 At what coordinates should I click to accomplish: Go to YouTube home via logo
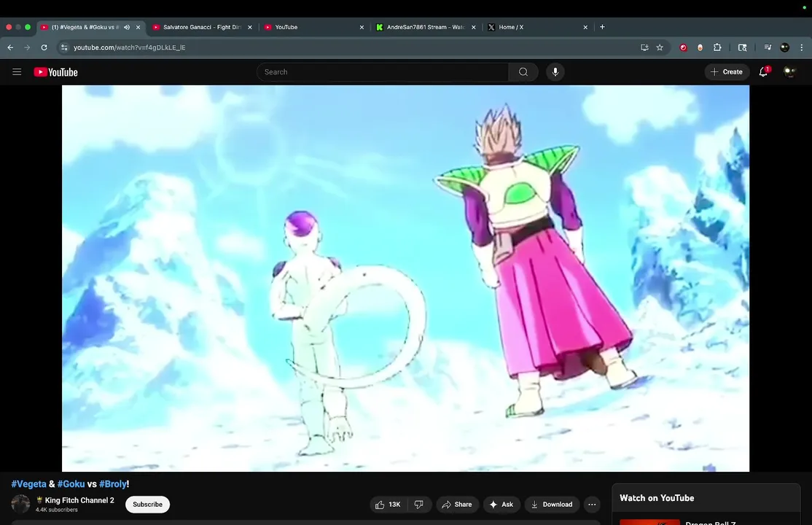(56, 72)
